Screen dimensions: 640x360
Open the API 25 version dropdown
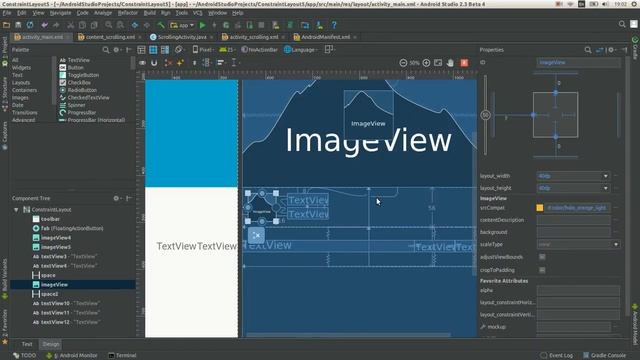coord(228,50)
